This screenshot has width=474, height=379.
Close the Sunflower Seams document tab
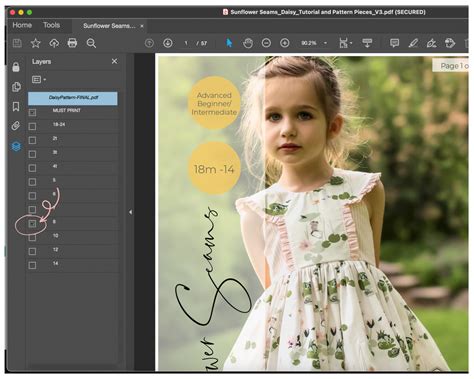coord(142,26)
